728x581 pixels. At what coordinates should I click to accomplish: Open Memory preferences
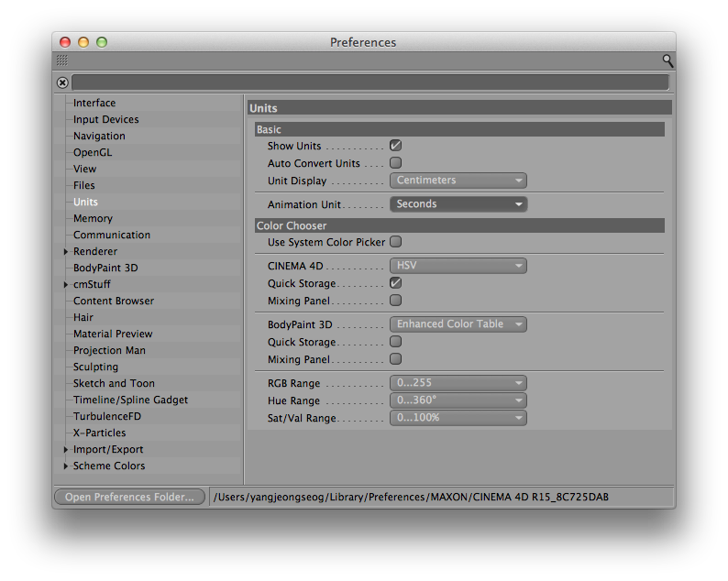click(93, 218)
